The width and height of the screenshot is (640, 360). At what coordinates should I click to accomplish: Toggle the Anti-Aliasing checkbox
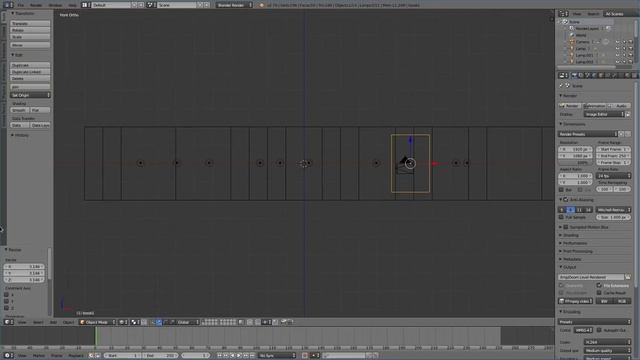[x=566, y=200]
